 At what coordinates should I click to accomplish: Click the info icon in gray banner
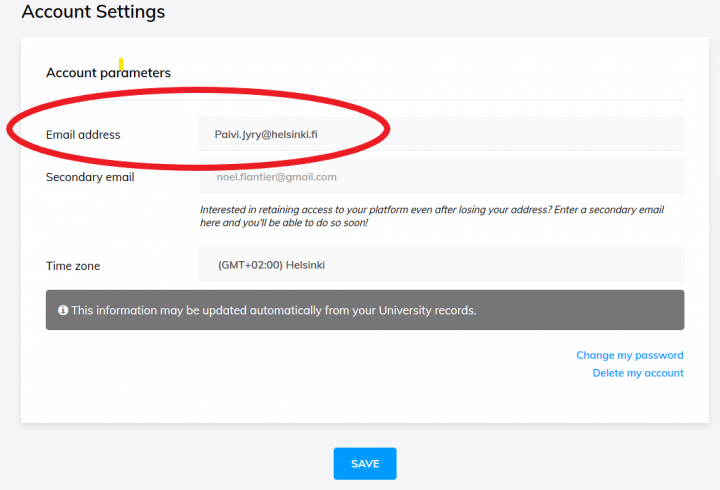(63, 310)
